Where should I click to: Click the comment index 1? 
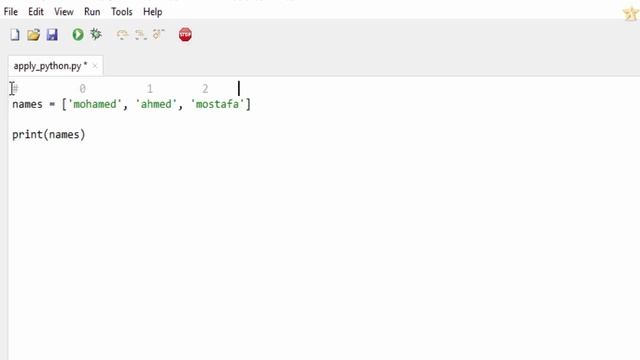pos(150,89)
